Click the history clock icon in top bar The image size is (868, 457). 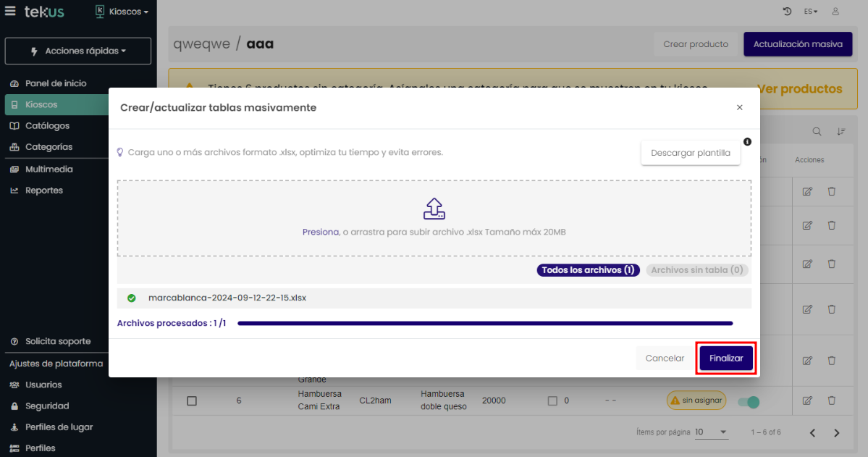point(788,12)
